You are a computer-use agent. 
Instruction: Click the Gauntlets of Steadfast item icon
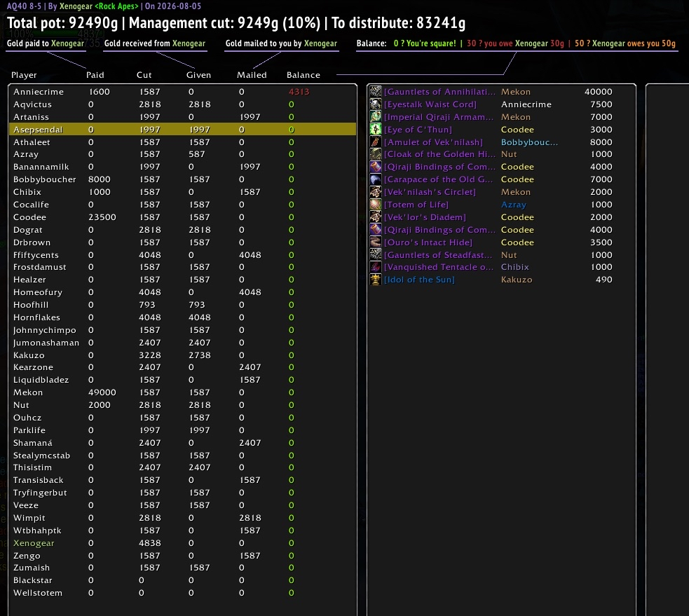[x=375, y=255]
